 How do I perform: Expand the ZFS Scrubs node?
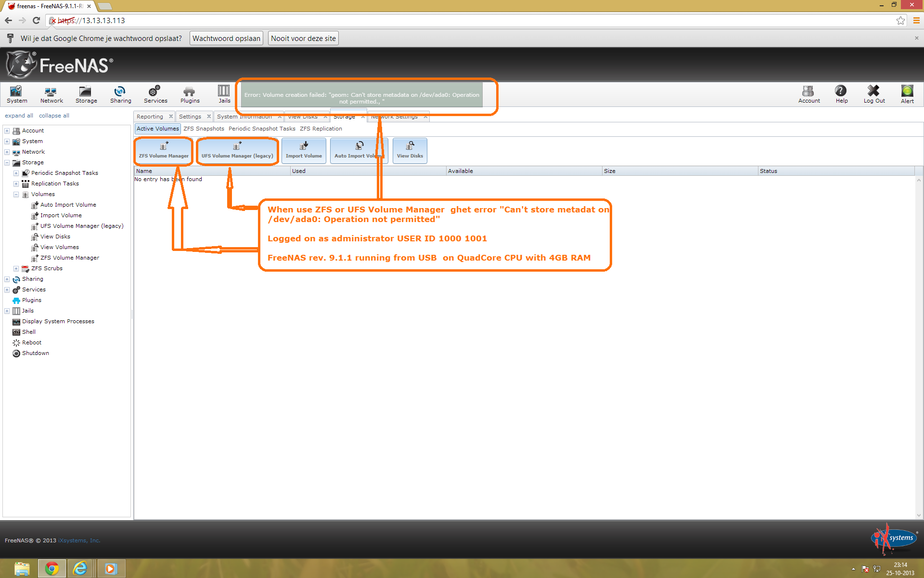pyautogui.click(x=16, y=268)
